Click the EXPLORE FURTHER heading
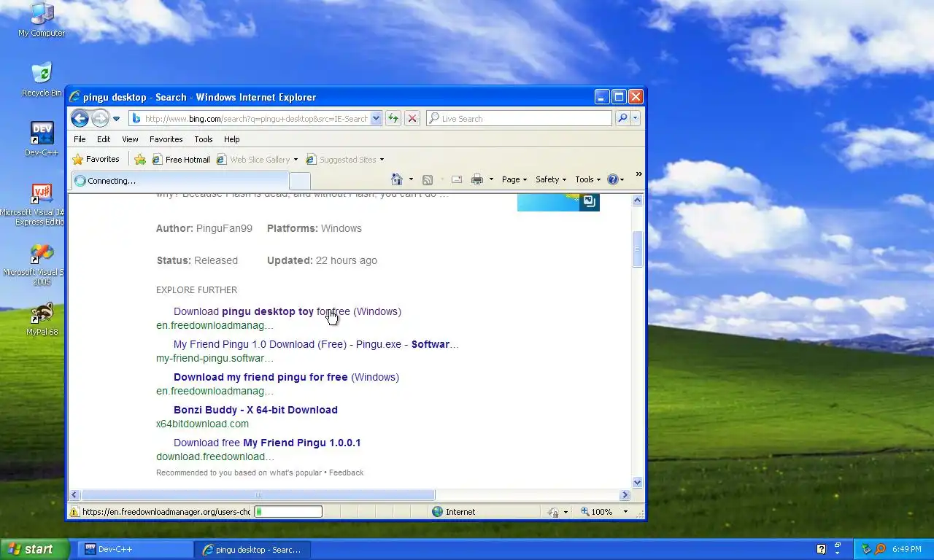This screenshot has width=934, height=560. [196, 290]
